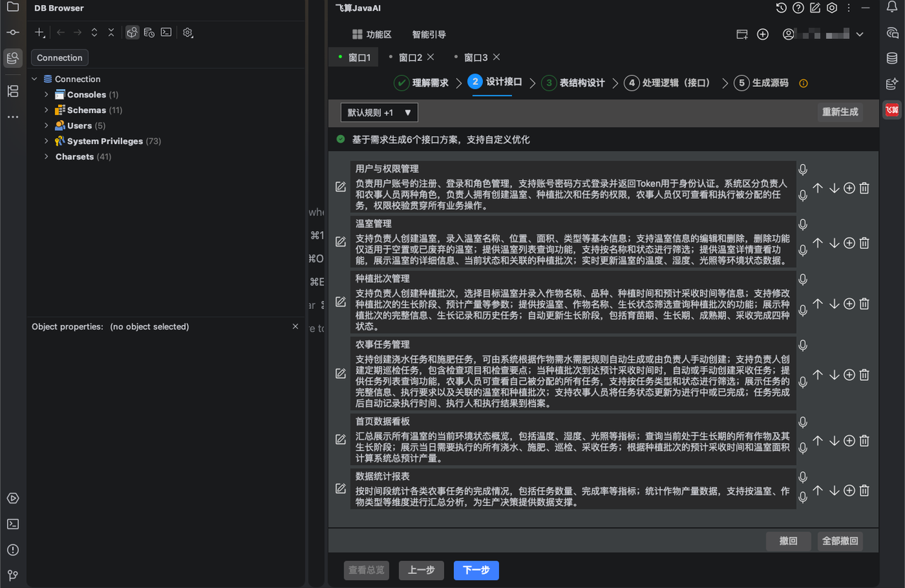Delete the 温室管理 interface entry
This screenshot has height=588, width=905.
point(864,243)
